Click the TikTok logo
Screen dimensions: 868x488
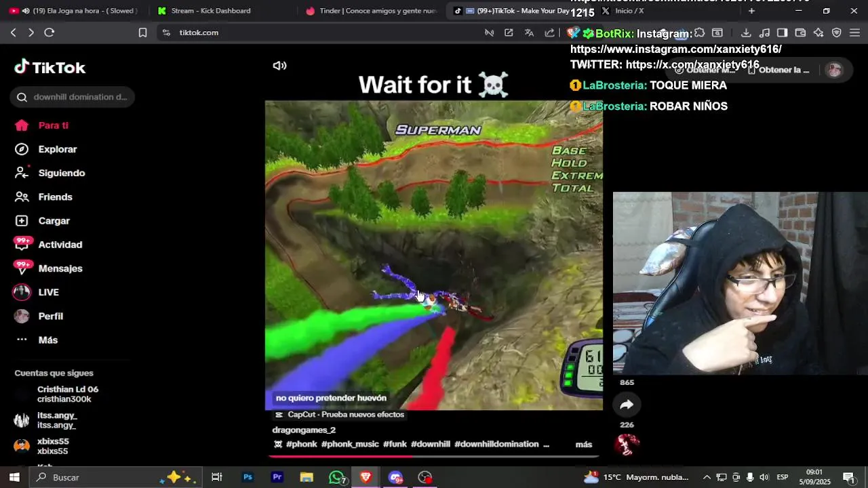click(x=50, y=67)
